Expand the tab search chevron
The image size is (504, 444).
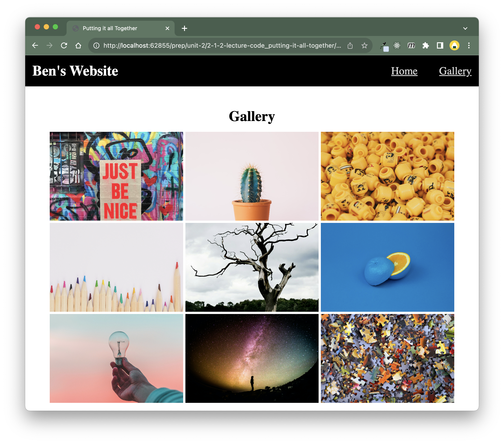(465, 28)
